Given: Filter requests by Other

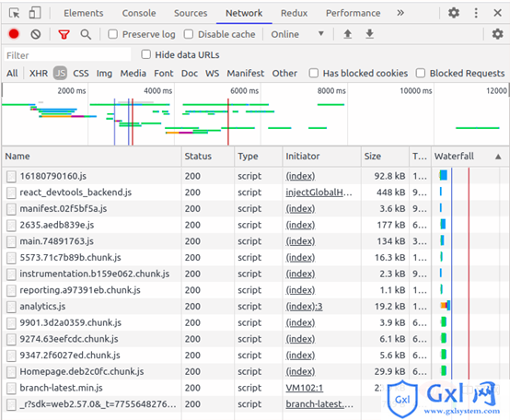Looking at the screenshot, I should [284, 73].
